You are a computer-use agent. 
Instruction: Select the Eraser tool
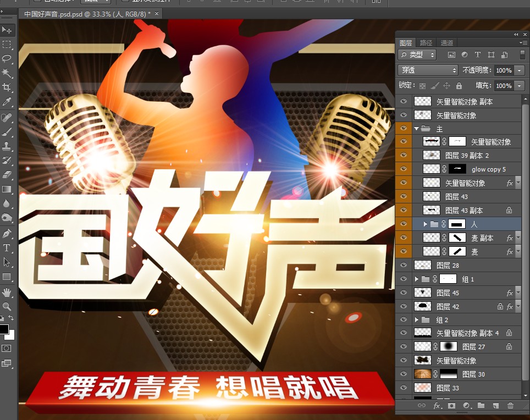[7, 174]
